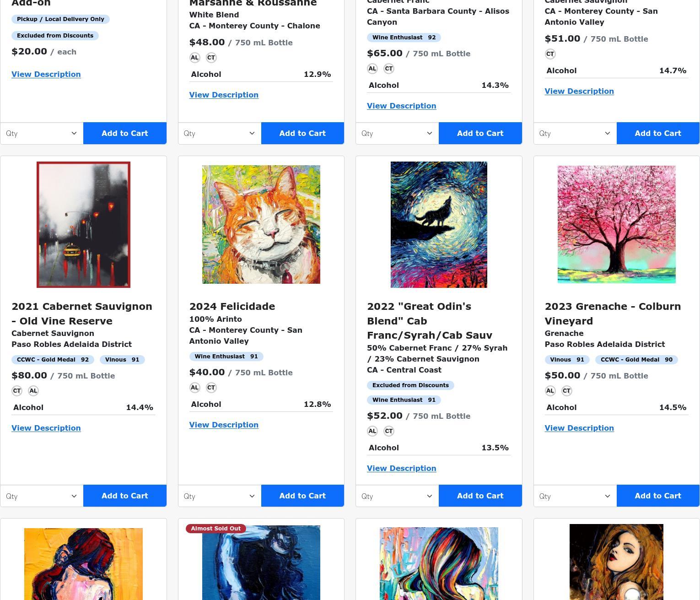
Task: Add 2024 Felicidade to cart
Action: 302,496
